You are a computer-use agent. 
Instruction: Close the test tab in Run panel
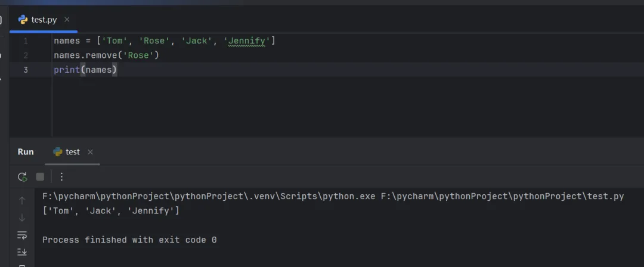(90, 152)
